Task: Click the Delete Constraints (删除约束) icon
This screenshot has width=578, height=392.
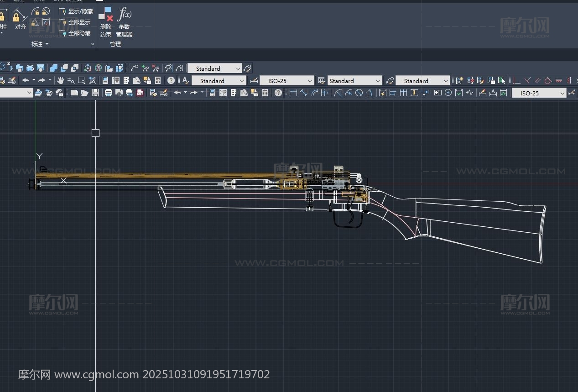Action: (x=105, y=15)
